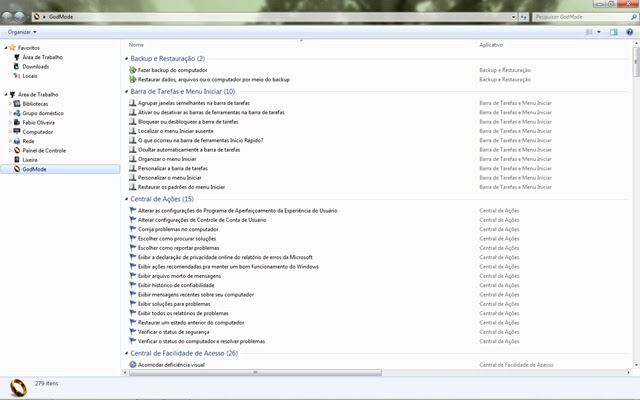Click the vertical scrollbar thumb
The image size is (640, 400).
click(636, 62)
